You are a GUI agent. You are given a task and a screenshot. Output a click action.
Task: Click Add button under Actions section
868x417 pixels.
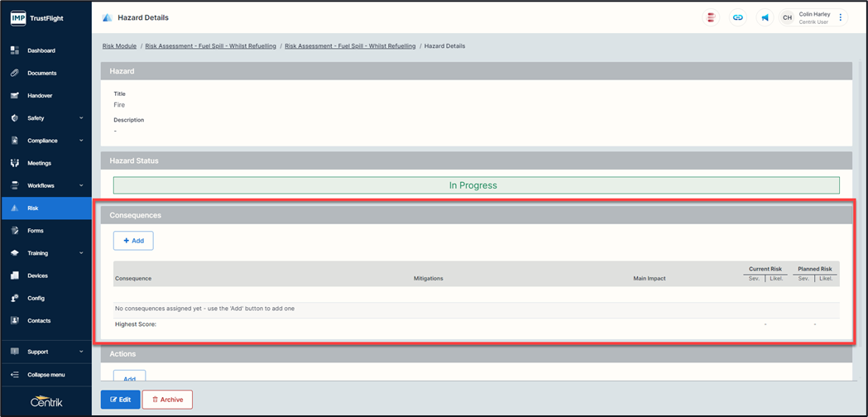(x=130, y=376)
